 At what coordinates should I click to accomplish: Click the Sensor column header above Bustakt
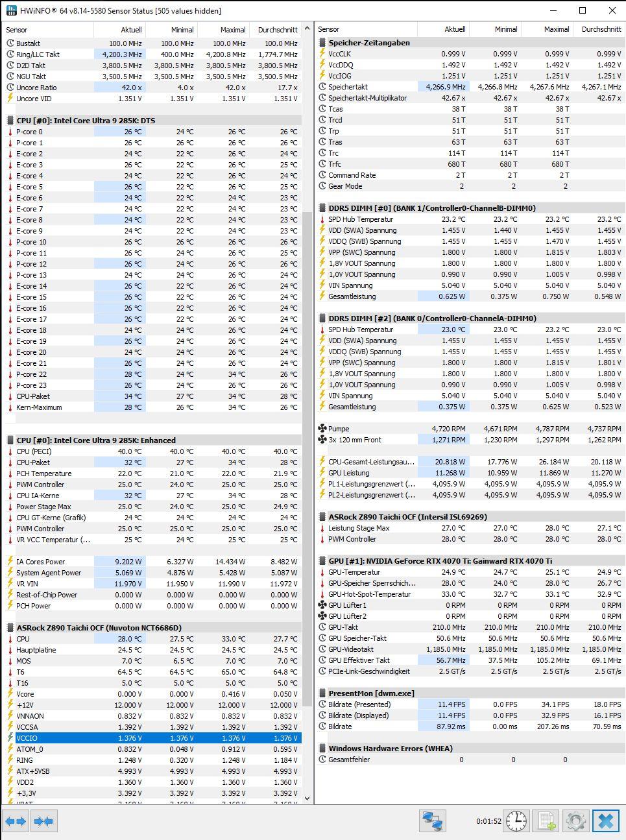tap(49, 30)
